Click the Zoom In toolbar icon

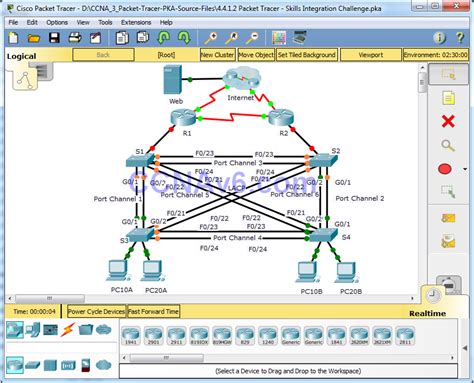(211, 38)
